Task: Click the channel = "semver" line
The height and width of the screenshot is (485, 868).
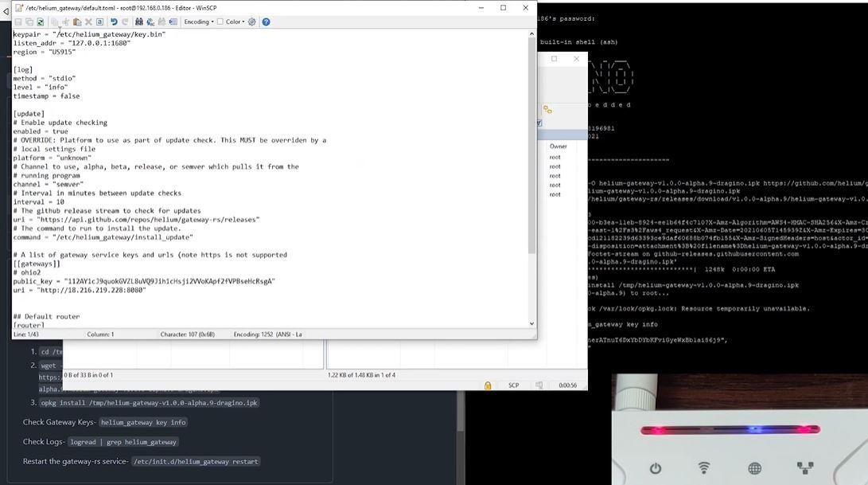Action: (49, 185)
